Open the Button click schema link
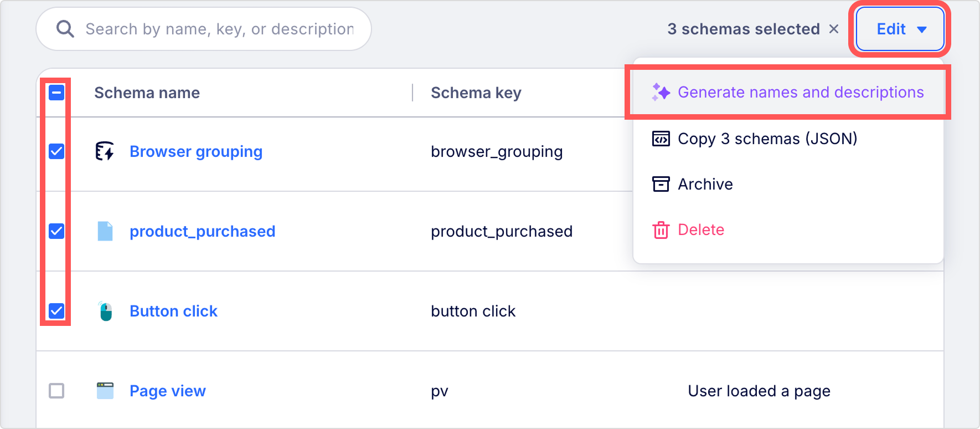 [173, 311]
